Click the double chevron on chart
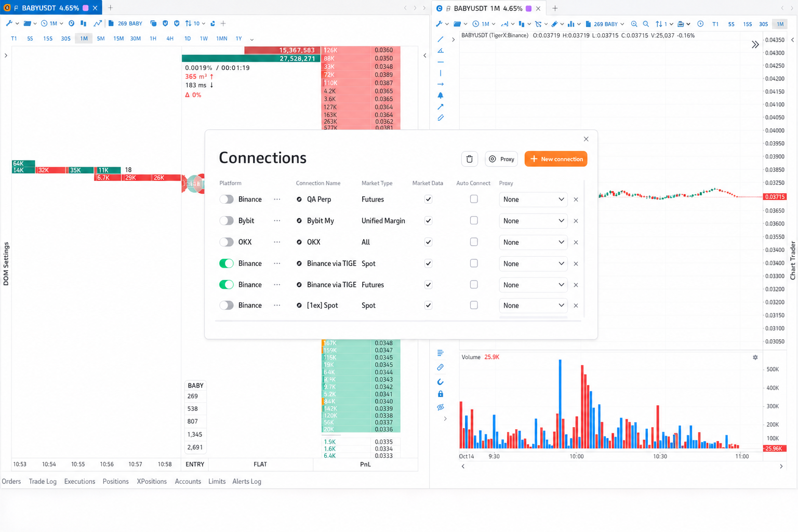 coord(755,45)
